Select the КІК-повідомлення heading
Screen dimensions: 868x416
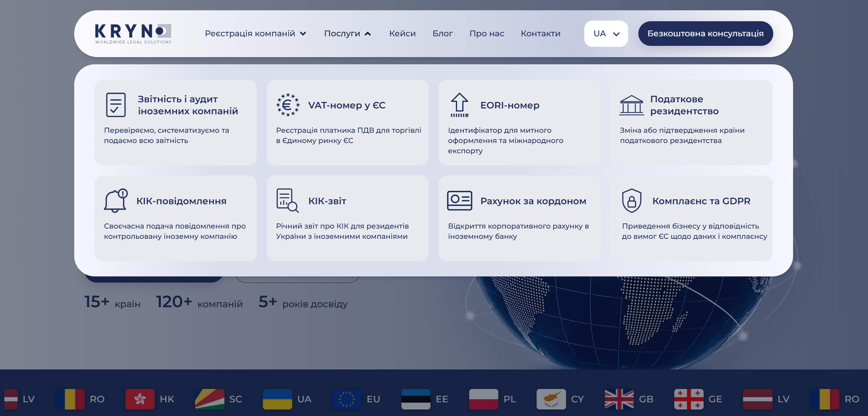pos(182,201)
